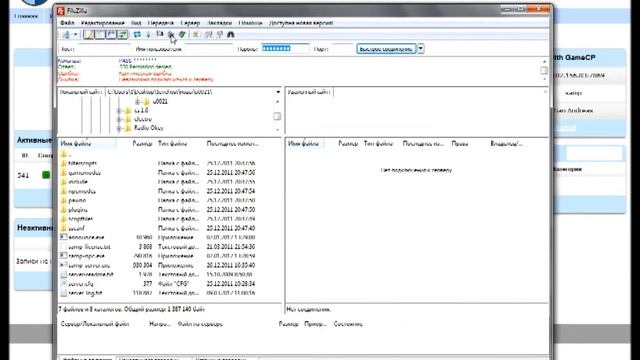Image resolution: width=640 pixels, height=360 pixels.
Task: Open the directory listing filters icon
Action: (x=196, y=35)
